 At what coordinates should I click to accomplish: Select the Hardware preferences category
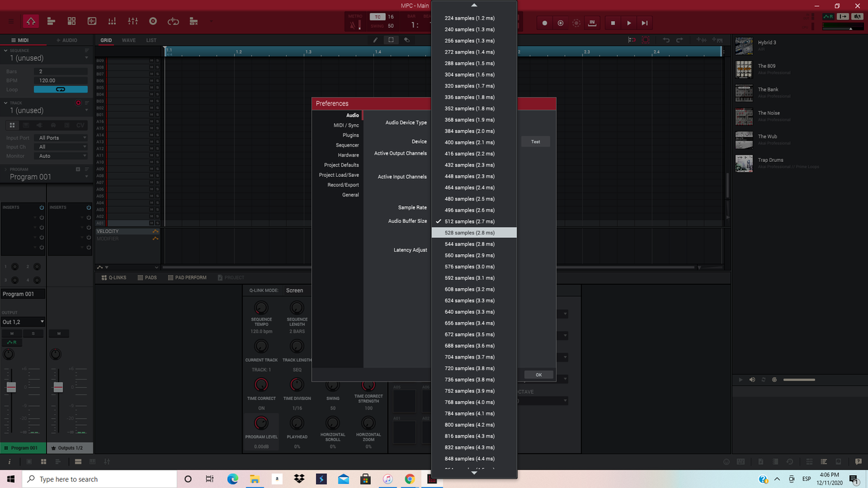click(x=349, y=155)
